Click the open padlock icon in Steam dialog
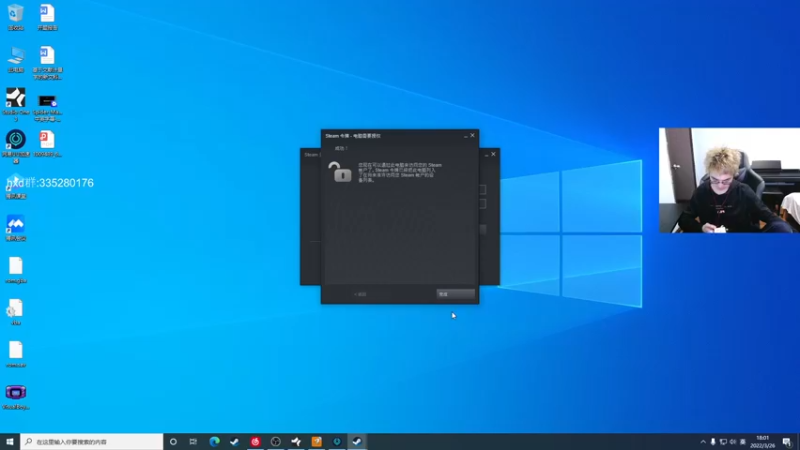This screenshot has width=800, height=450. [x=340, y=172]
